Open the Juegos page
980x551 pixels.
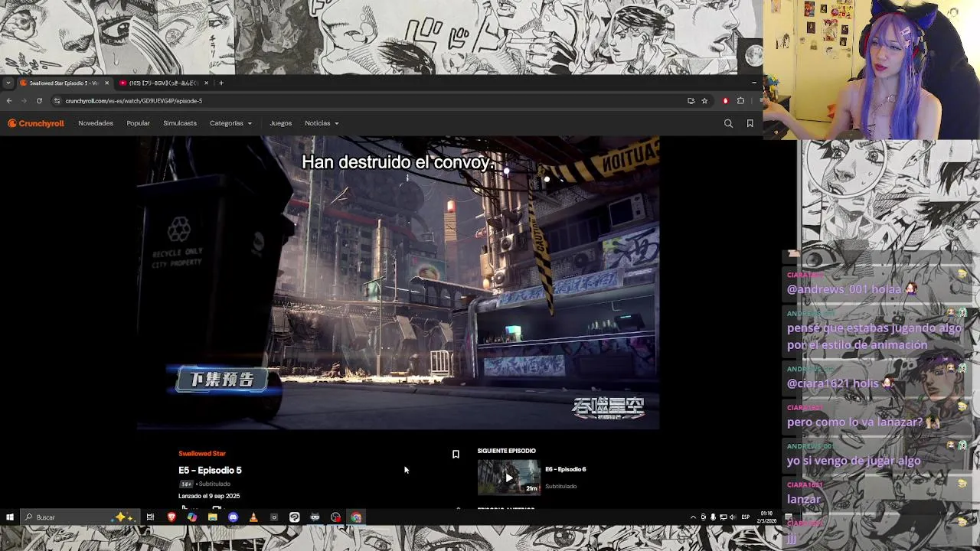280,123
